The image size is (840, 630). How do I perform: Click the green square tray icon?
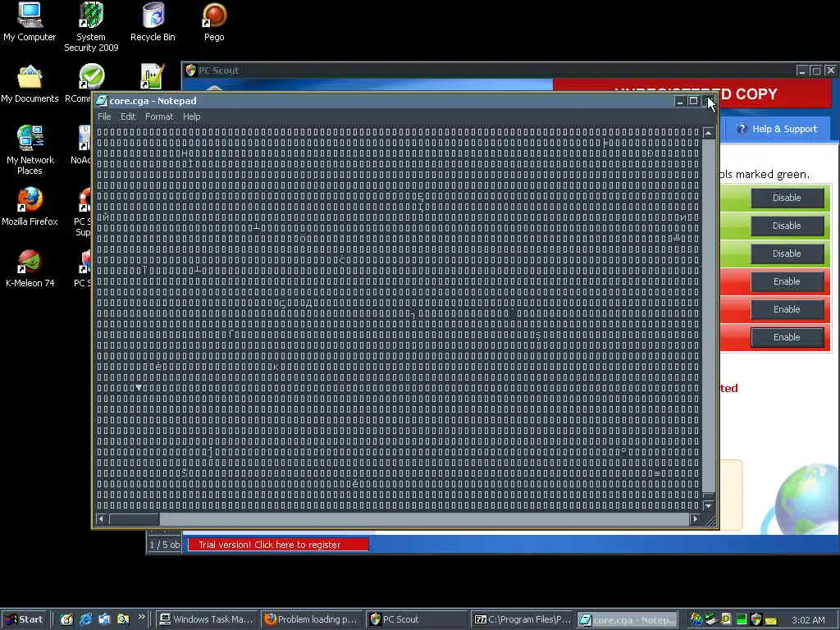[x=742, y=619]
